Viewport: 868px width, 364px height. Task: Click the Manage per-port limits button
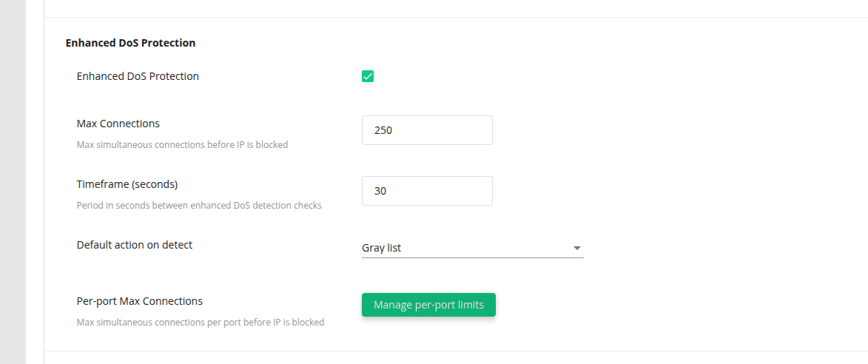pos(428,305)
